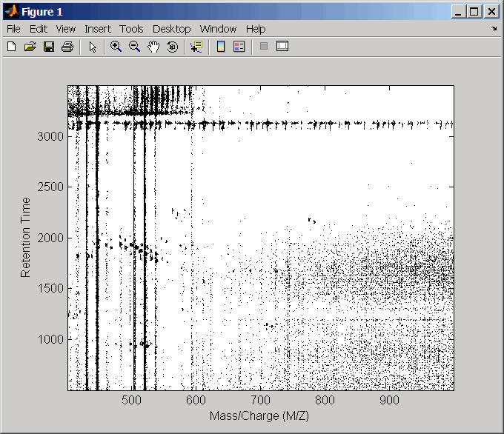Open a file with the folder icon
504x434 pixels.
(30, 47)
